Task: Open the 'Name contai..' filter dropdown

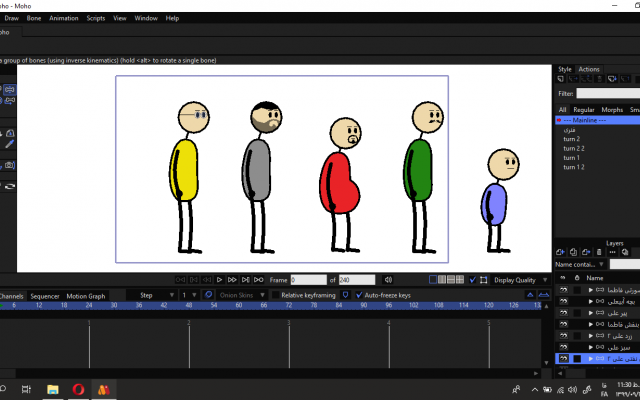Action: click(580, 264)
